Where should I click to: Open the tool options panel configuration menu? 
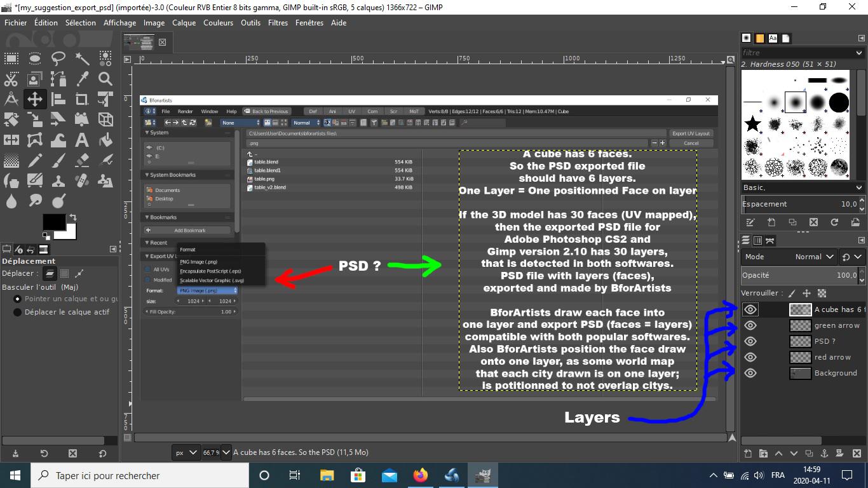(113, 249)
